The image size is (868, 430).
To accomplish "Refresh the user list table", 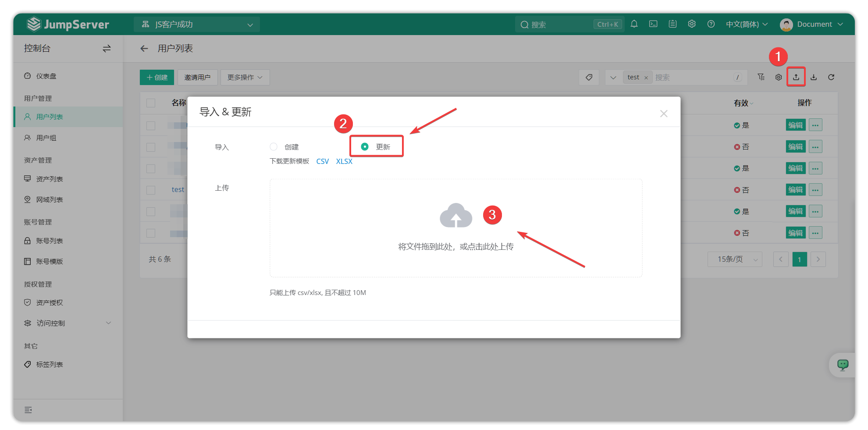I will tap(831, 77).
